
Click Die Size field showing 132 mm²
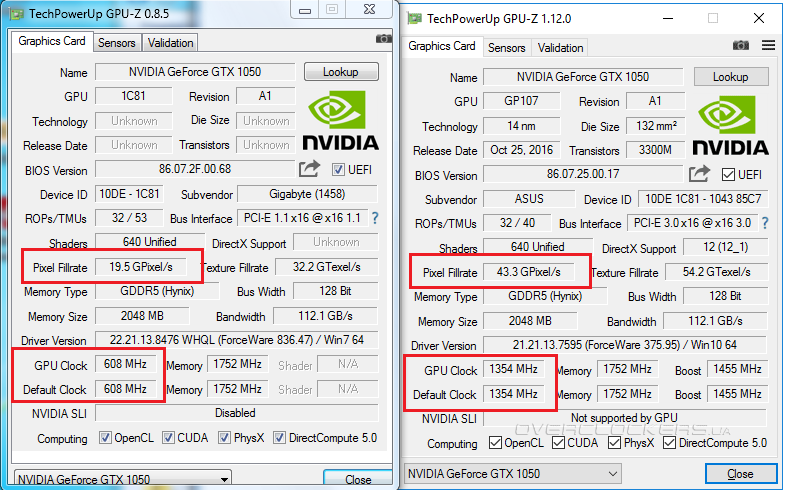point(655,126)
